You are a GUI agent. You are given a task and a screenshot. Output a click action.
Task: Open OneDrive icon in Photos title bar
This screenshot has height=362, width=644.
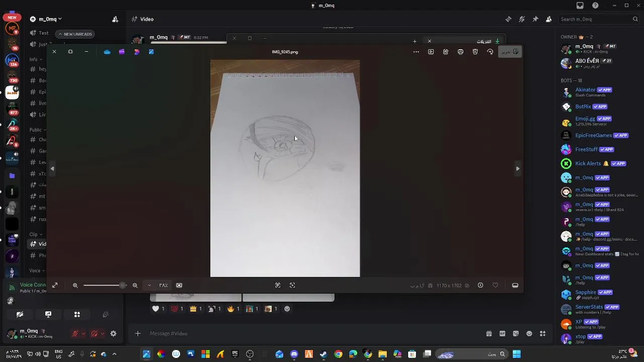tap(107, 52)
